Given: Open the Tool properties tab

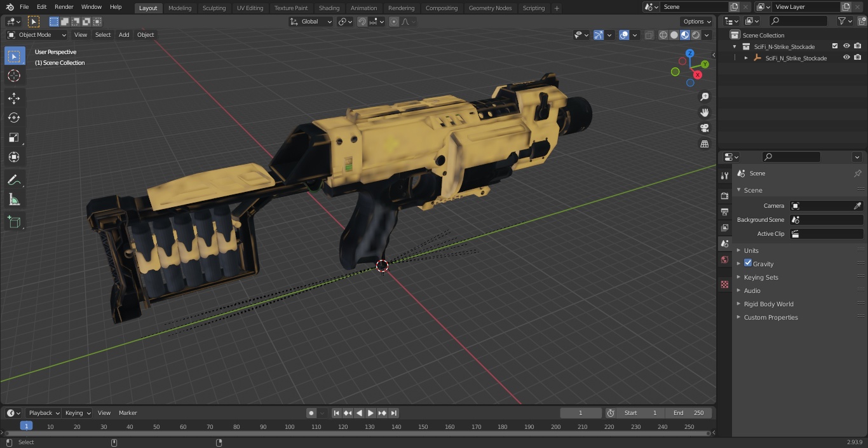Looking at the screenshot, I should [724, 176].
